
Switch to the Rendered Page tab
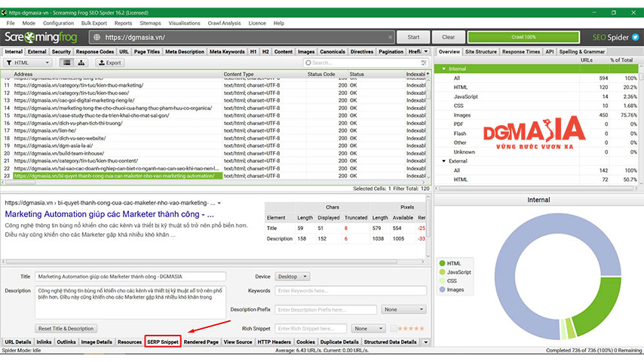[201, 342]
